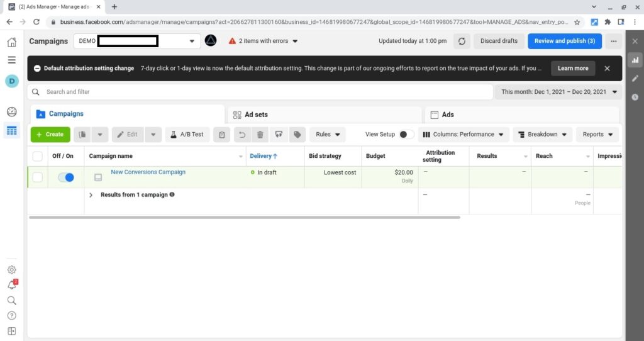Viewport: 644px width, 341px height.
Task: Click the undo arrow icon
Action: click(x=242, y=135)
